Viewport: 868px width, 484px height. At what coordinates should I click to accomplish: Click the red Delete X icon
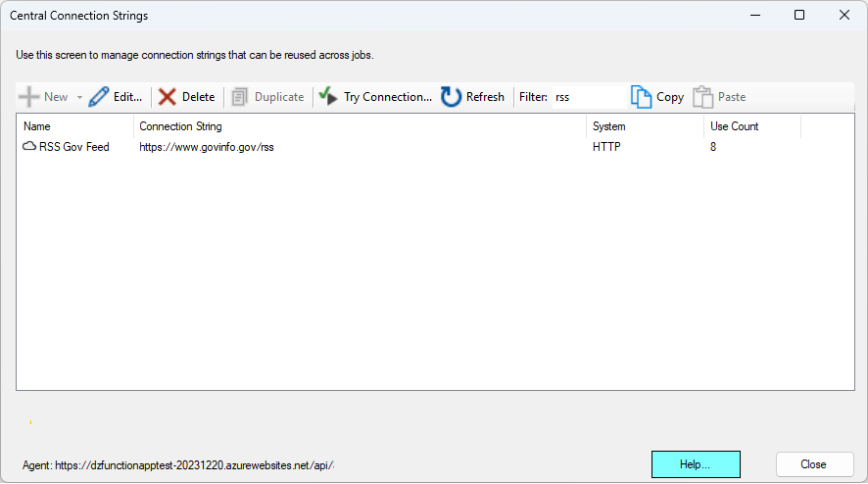[167, 97]
